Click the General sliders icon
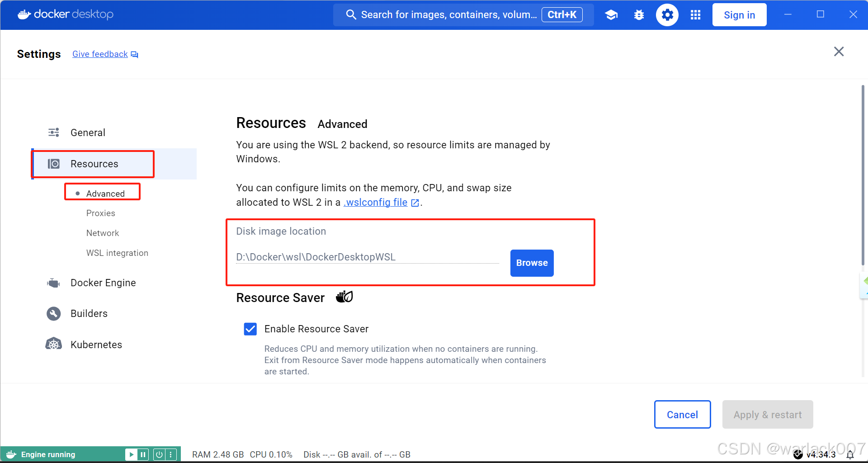 tap(54, 132)
